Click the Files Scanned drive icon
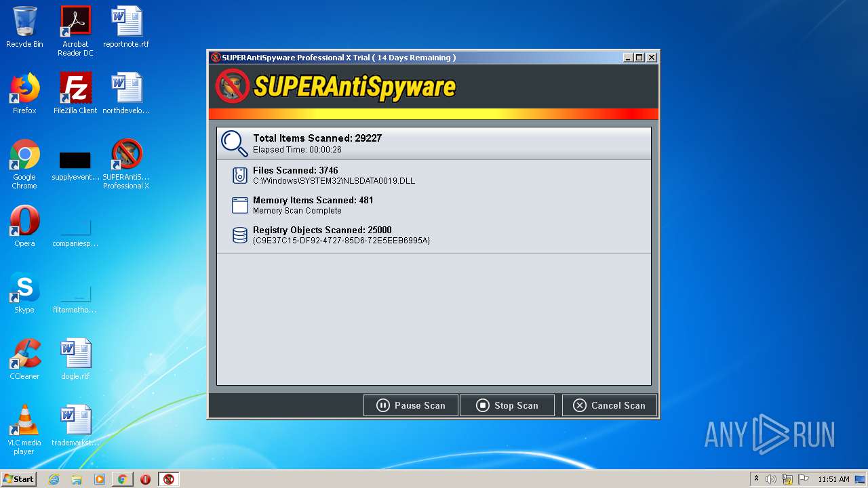The width and height of the screenshot is (868, 488). coord(239,176)
